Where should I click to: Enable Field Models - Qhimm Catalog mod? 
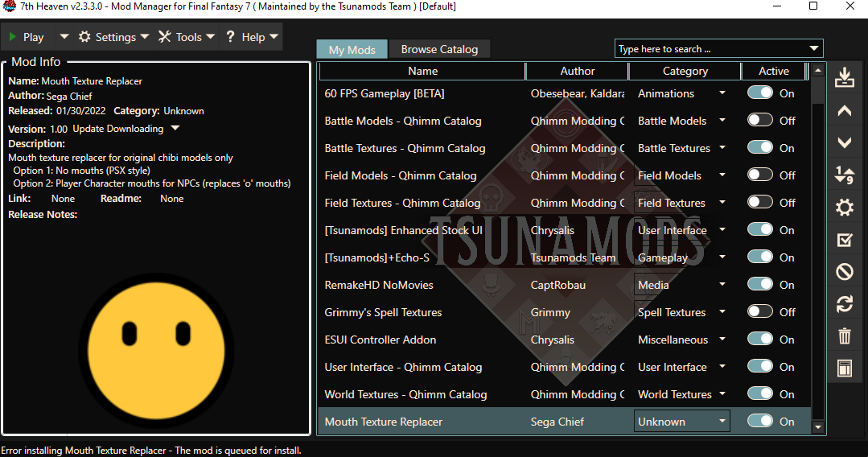[x=759, y=175]
